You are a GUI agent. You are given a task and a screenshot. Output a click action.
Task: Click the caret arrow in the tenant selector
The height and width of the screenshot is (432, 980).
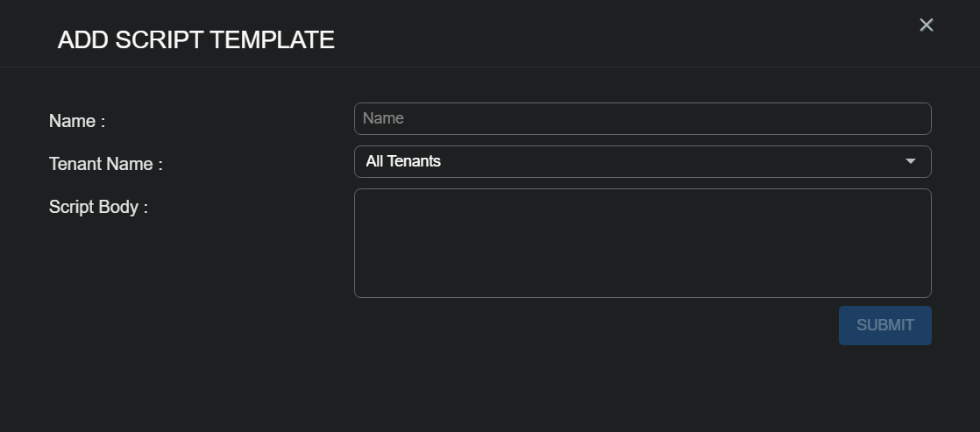click(911, 162)
